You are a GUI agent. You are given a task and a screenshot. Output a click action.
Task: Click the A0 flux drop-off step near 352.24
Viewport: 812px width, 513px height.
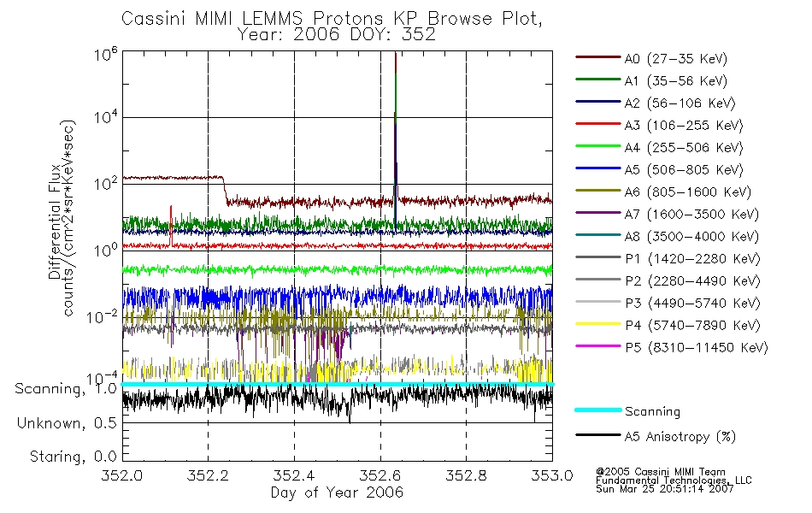click(x=226, y=190)
